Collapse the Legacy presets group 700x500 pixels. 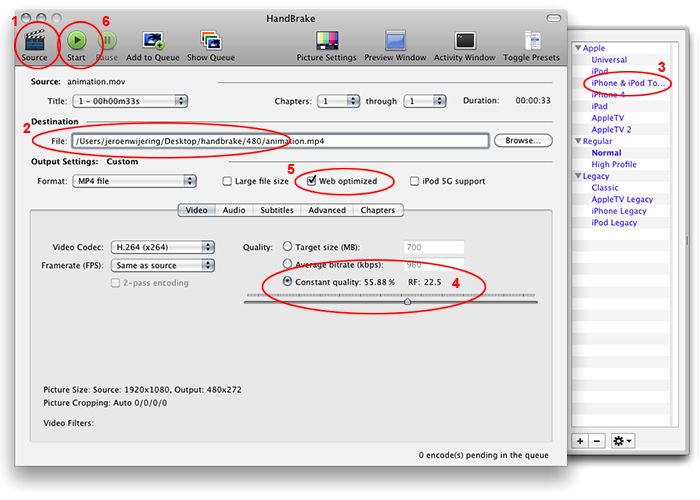pos(578,176)
